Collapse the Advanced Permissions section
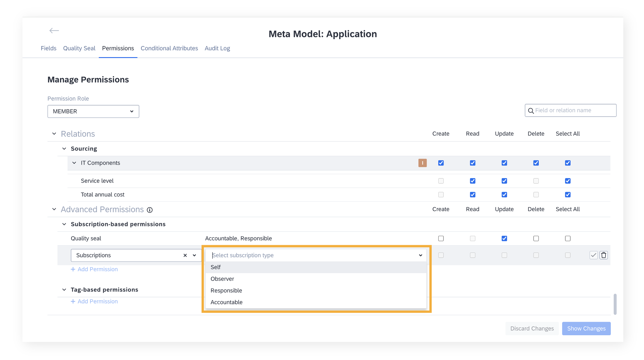Screen dimensions: 644x360 click(54, 209)
